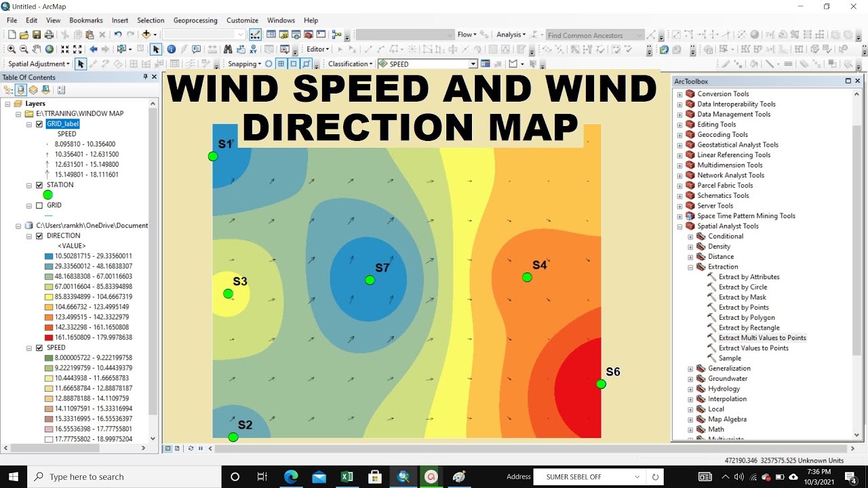Image resolution: width=868 pixels, height=488 pixels.
Task: Open the Editor dropdown menu
Action: coord(317,49)
